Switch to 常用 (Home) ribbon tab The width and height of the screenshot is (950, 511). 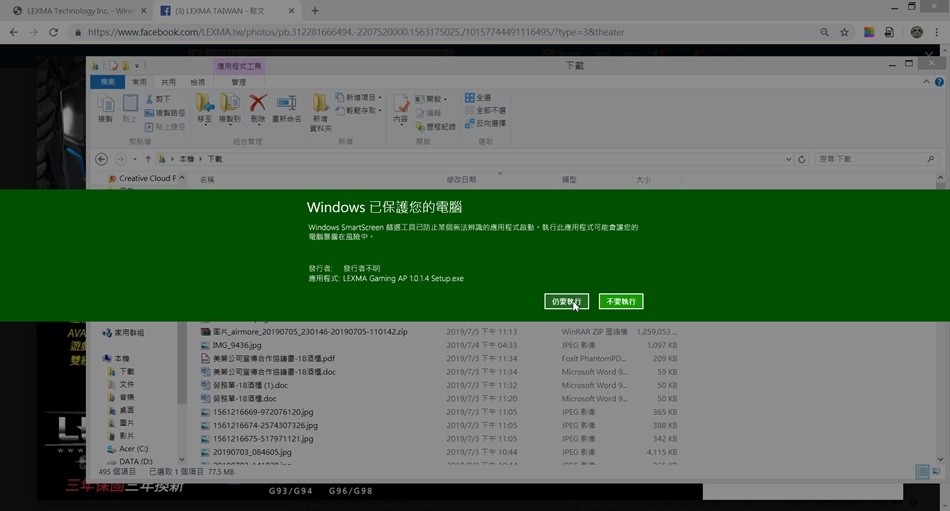tap(139, 82)
